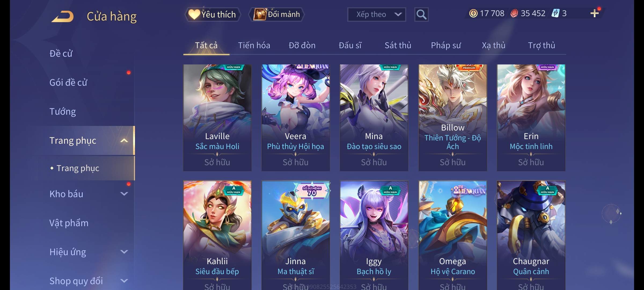Expand the Shop quy đổi section
644x290 pixels.
click(x=124, y=281)
